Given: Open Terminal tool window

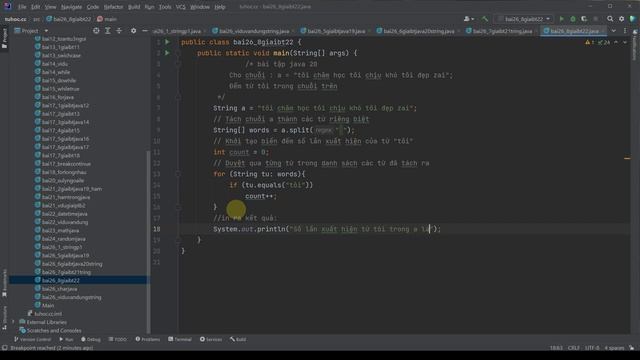Looking at the screenshot, I should coord(180,339).
